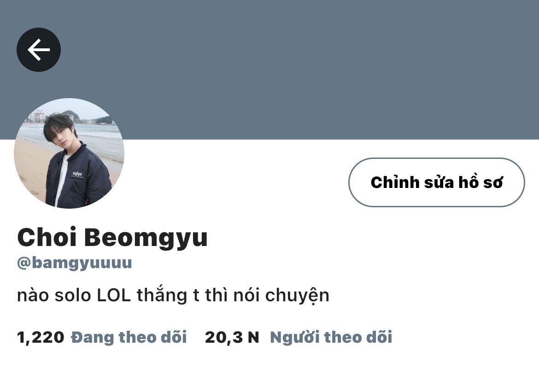Click the @ symbol of the username
The image size is (539, 392).
[23, 263]
